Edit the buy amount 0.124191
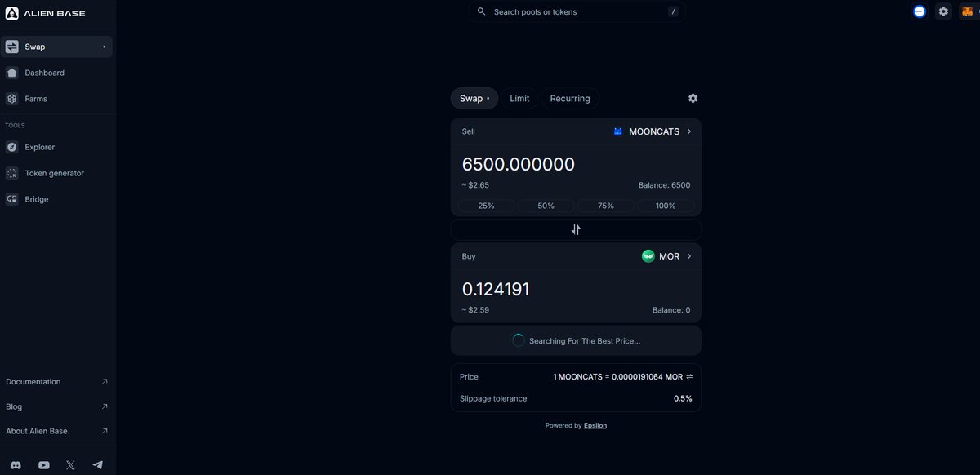The image size is (980, 475). point(496,289)
